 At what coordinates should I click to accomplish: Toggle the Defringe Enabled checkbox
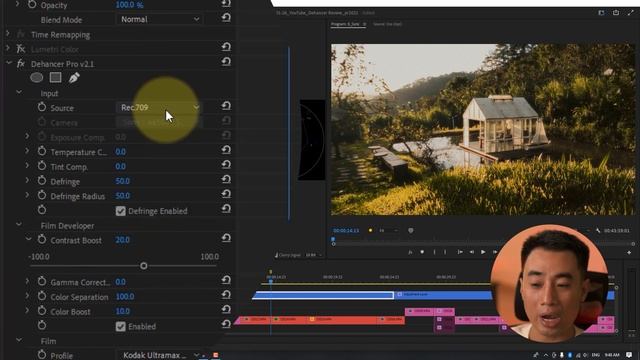pos(120,211)
